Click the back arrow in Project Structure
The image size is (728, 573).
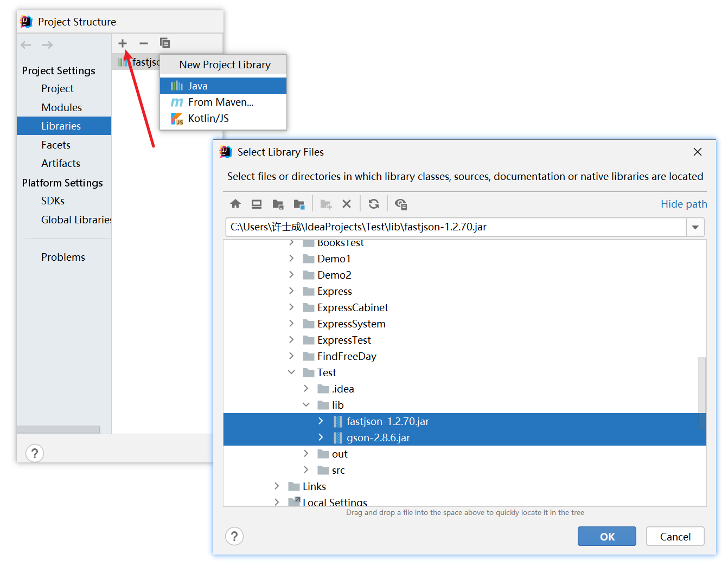click(26, 45)
